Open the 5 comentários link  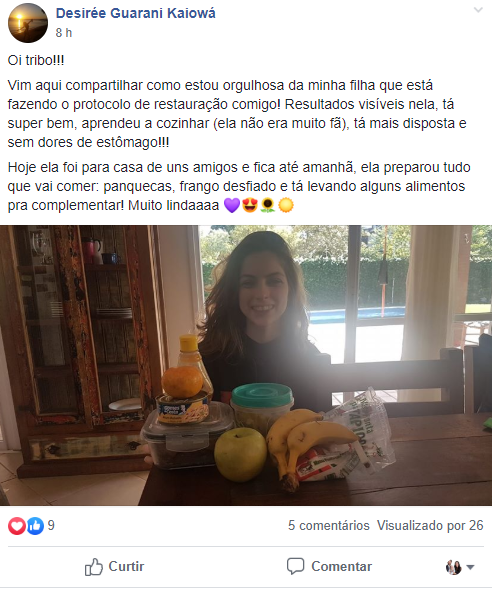pos(329,525)
